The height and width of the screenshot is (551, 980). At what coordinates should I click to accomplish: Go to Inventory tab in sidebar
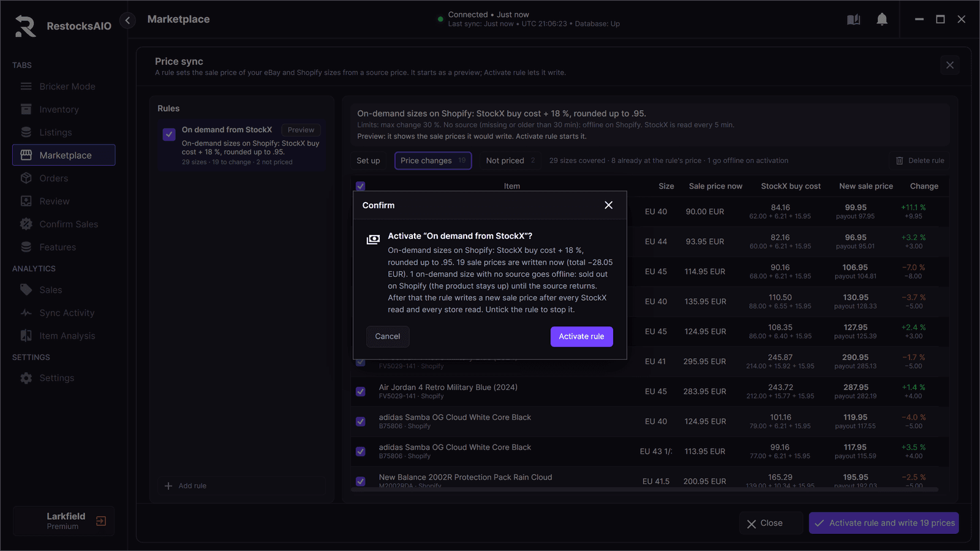(64, 110)
